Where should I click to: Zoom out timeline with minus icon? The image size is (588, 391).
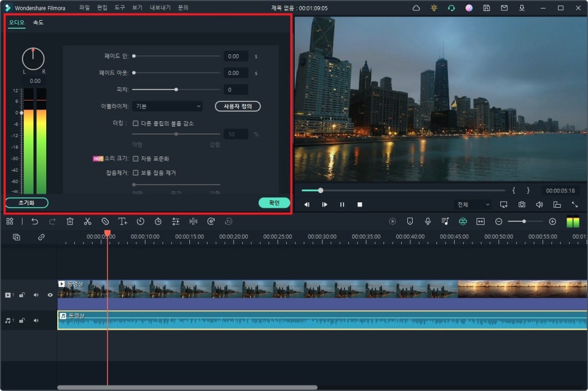coord(499,222)
